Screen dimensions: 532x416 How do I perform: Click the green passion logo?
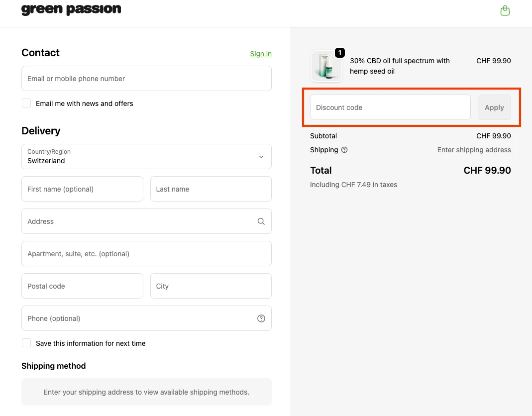71,8
